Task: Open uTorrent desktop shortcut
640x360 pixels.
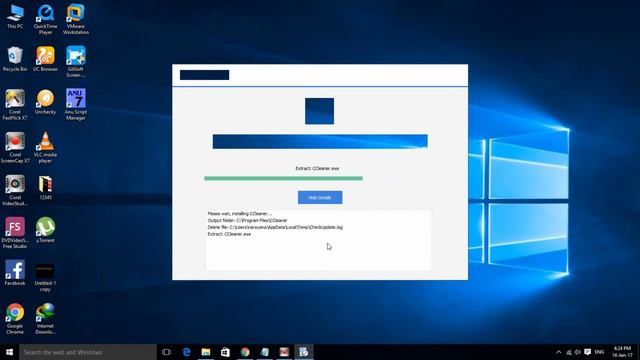Action: coord(45,230)
